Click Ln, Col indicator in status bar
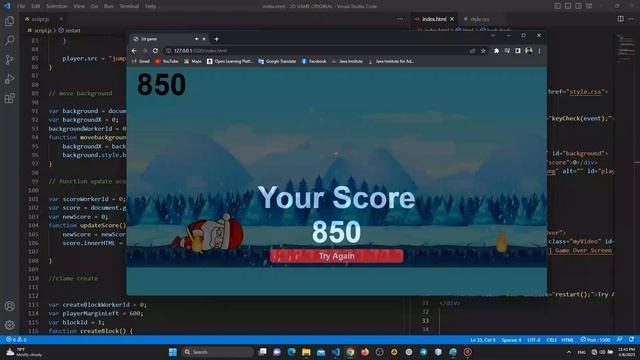 click(x=483, y=340)
